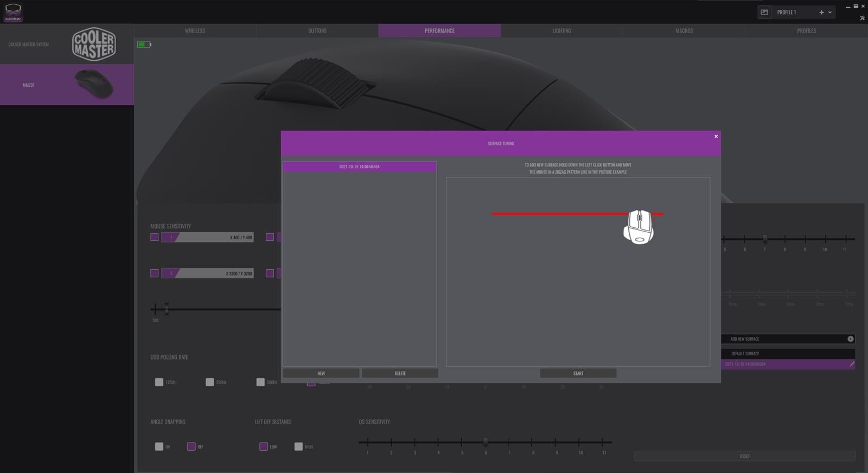Select the X 3200 / Y 3200 sensitivity bar
Viewport: 868px width, 473px height.
click(207, 273)
